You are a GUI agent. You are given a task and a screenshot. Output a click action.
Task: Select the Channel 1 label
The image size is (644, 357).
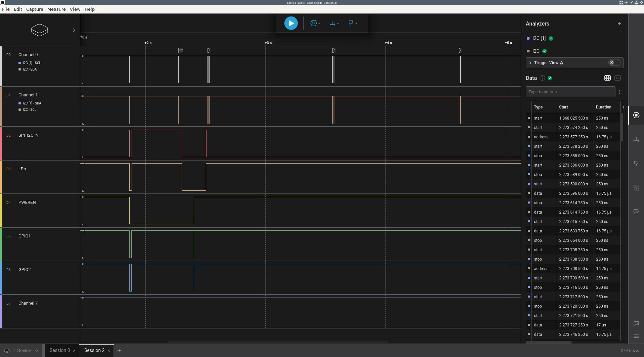click(x=28, y=95)
